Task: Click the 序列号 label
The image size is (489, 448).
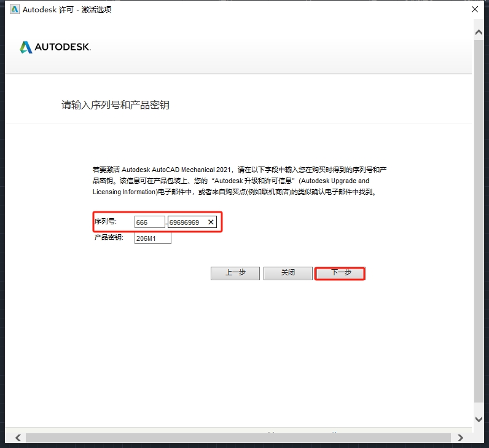Action: (106, 221)
